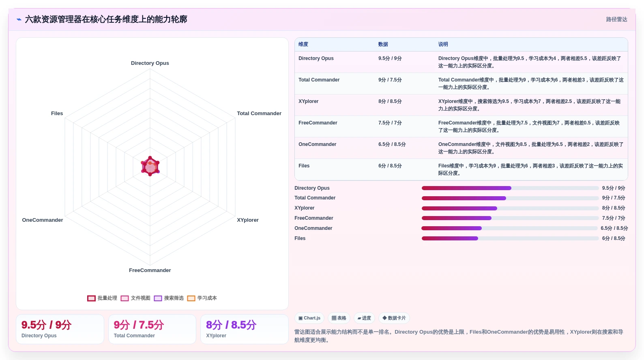644x360 pixels.
Task: Click the Files description cell text
Action: pos(530,169)
